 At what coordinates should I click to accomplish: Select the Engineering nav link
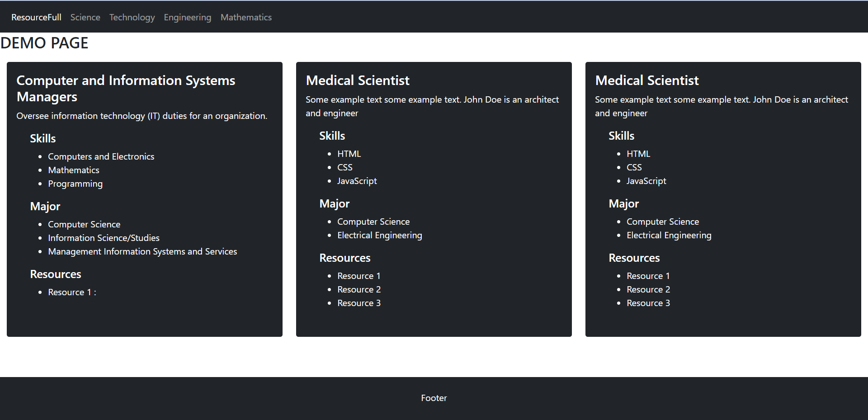187,17
